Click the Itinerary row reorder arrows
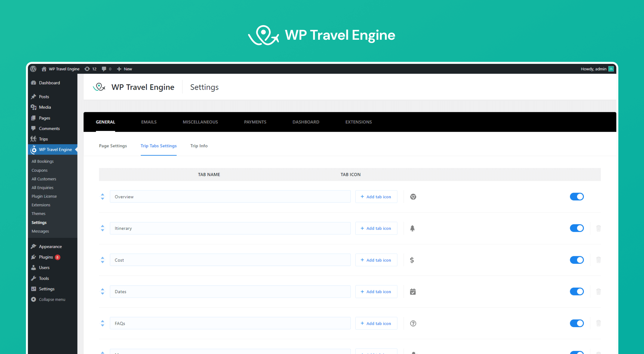This screenshot has width=644, height=354. click(102, 228)
